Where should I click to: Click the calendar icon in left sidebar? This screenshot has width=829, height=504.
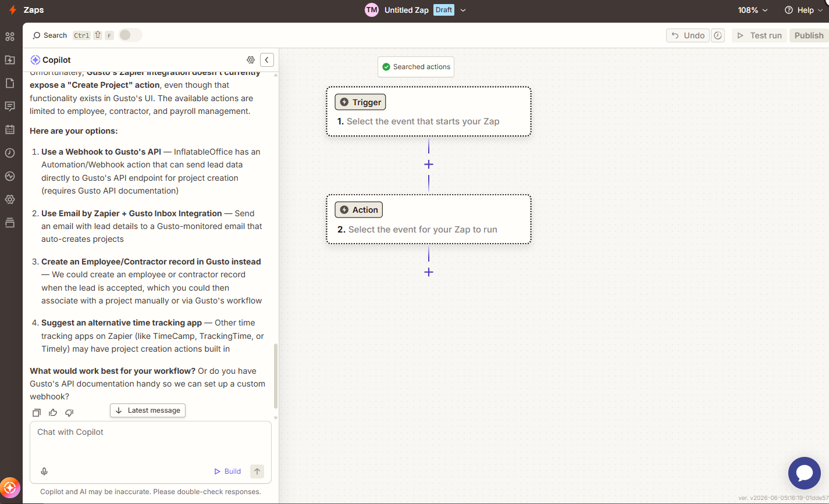coord(10,130)
